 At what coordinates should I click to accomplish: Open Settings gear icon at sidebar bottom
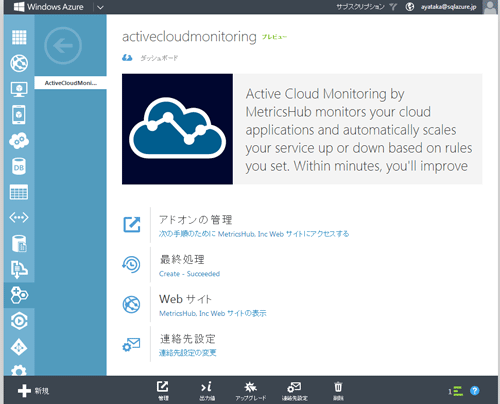click(x=19, y=370)
